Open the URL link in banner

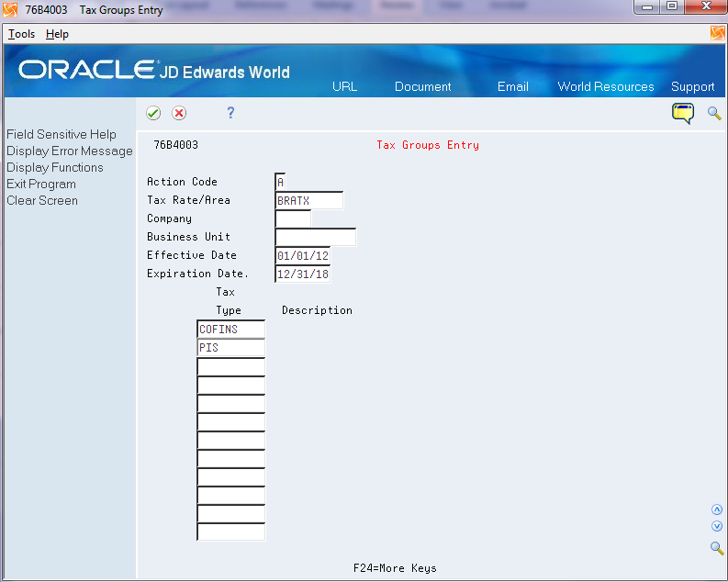pyautogui.click(x=344, y=86)
